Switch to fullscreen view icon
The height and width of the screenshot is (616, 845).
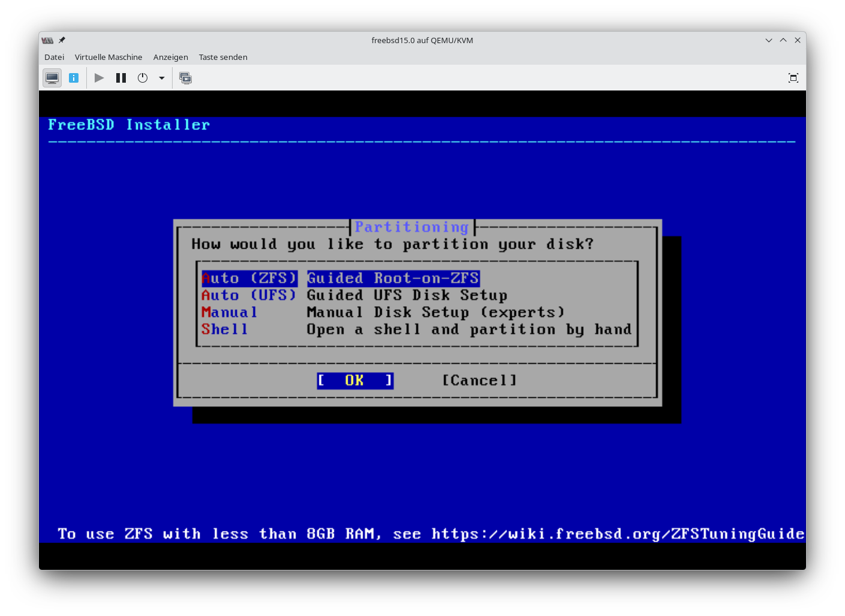[x=793, y=78]
